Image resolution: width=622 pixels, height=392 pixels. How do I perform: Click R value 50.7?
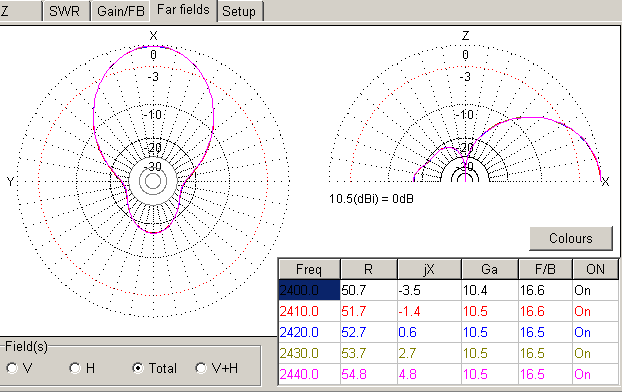[369, 290]
